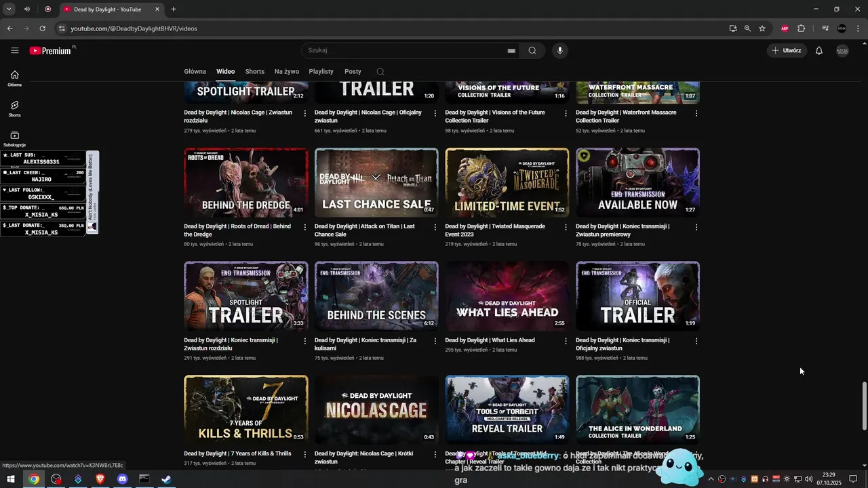Close the Dead by Daylight YouTube tab

point(157,9)
